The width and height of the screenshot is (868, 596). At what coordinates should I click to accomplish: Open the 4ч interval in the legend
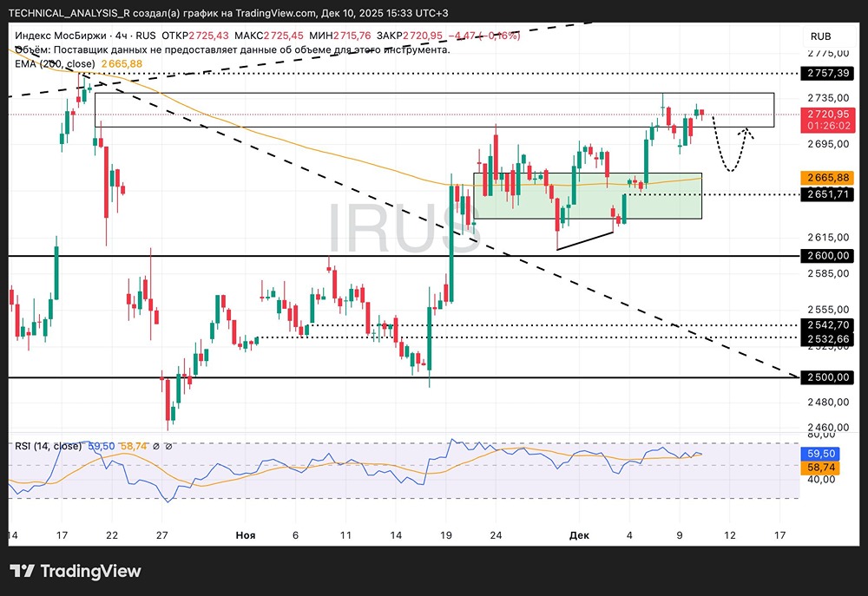[121, 36]
